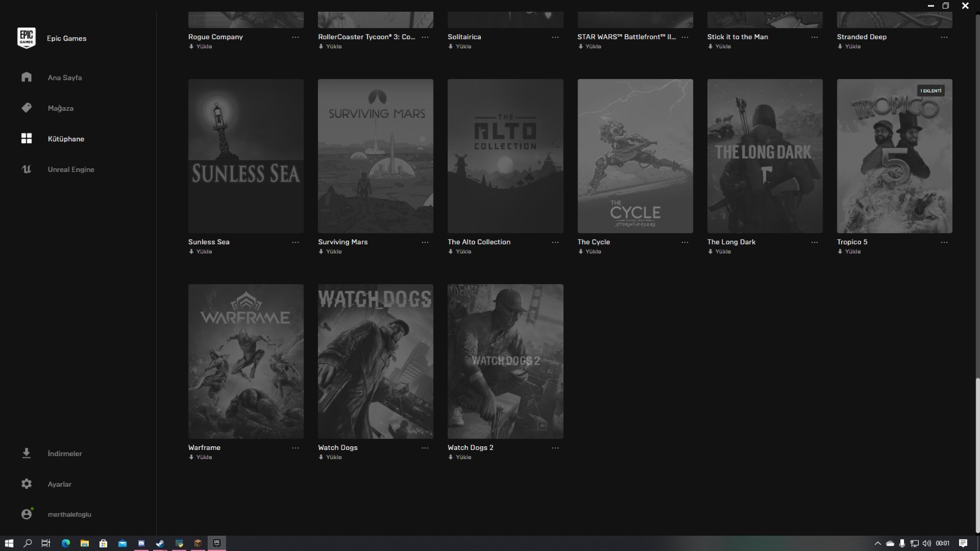
Task: Open options menu for Watch Dogs
Action: click(425, 448)
